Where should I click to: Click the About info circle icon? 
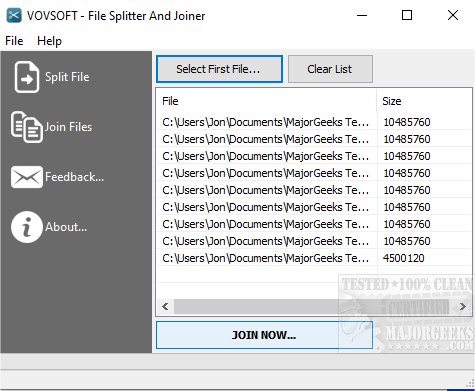tap(27, 227)
